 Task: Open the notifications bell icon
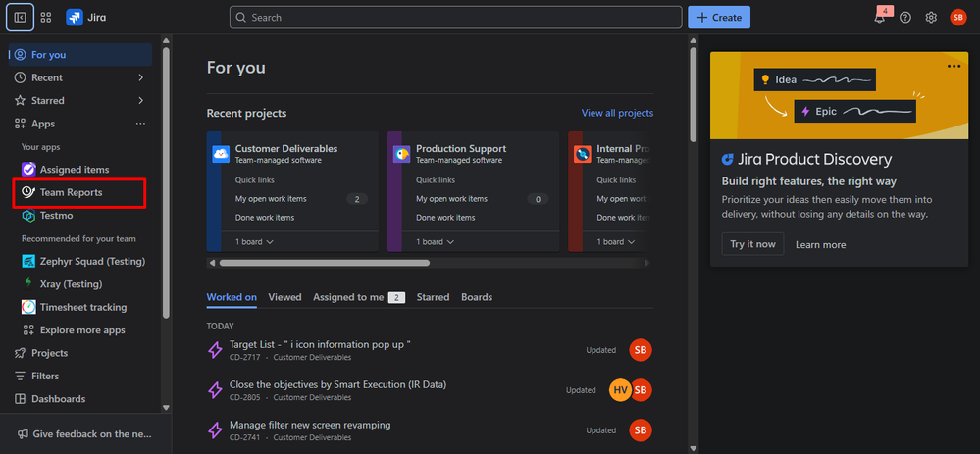pos(879,18)
